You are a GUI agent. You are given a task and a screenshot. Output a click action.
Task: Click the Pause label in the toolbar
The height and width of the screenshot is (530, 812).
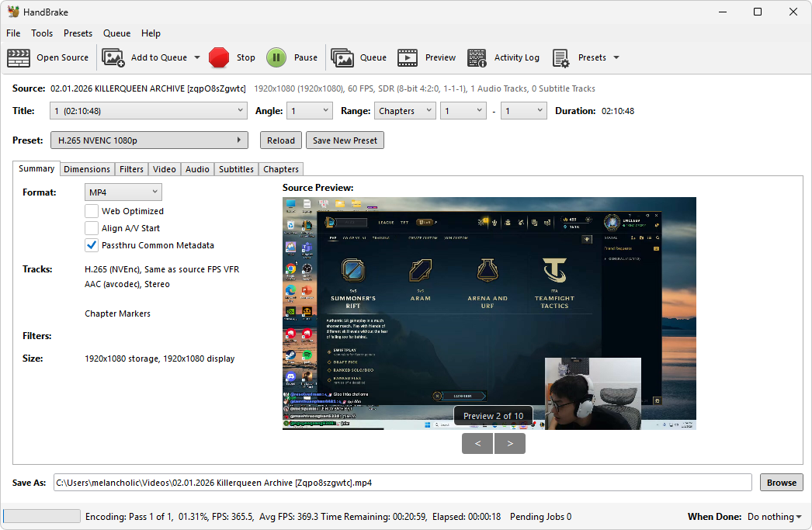[306, 57]
